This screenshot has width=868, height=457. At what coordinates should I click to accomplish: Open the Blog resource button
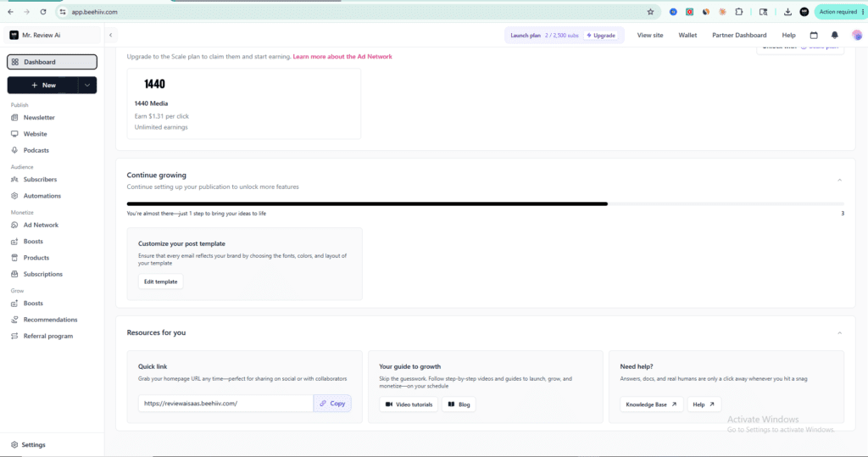tap(459, 404)
